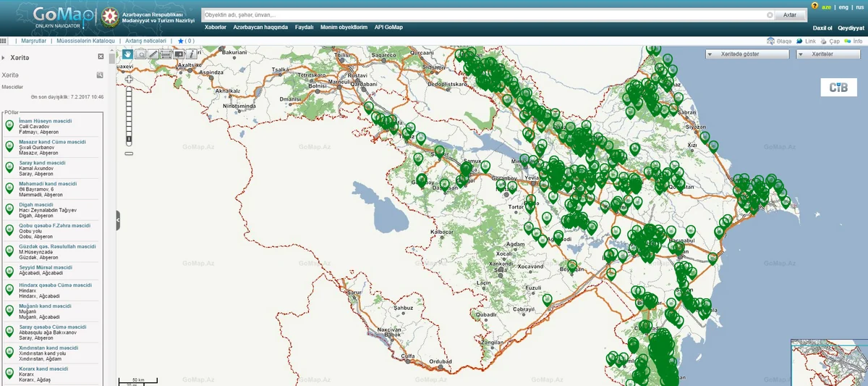Click the GoMap logo
The image size is (868, 386).
click(x=65, y=17)
